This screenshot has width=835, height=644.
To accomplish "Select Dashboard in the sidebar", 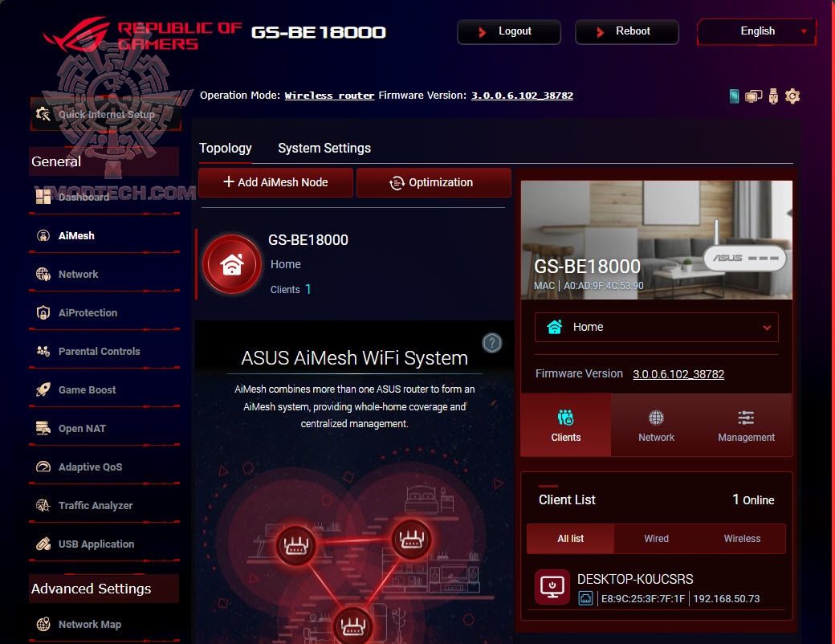I will 83,197.
